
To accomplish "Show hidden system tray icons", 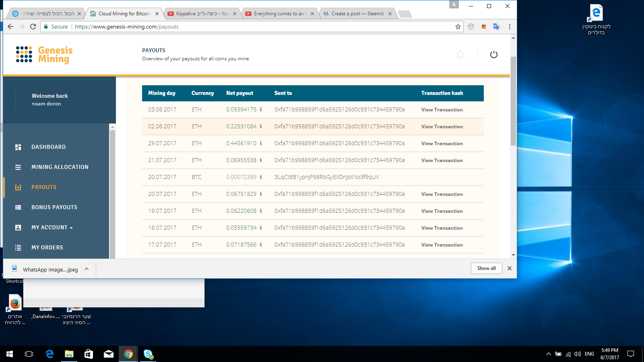I will (x=548, y=354).
